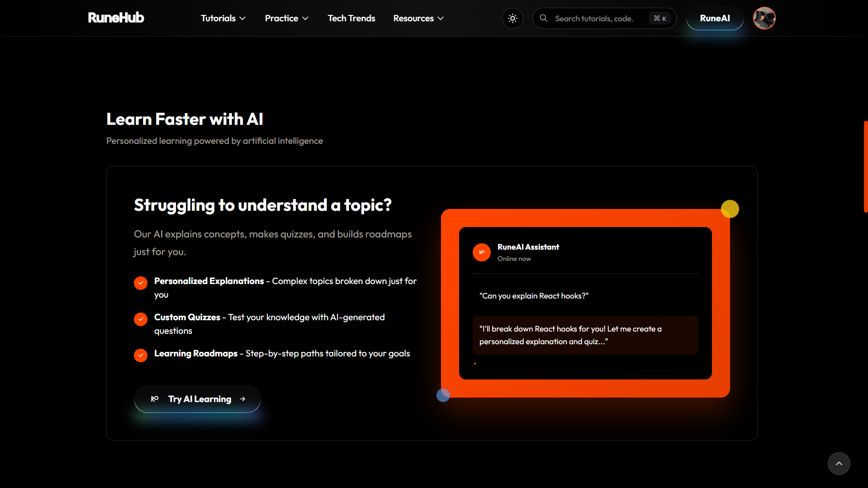This screenshot has height=488, width=868.
Task: Click the Personalized Explanations checkmark icon
Action: coord(141,283)
